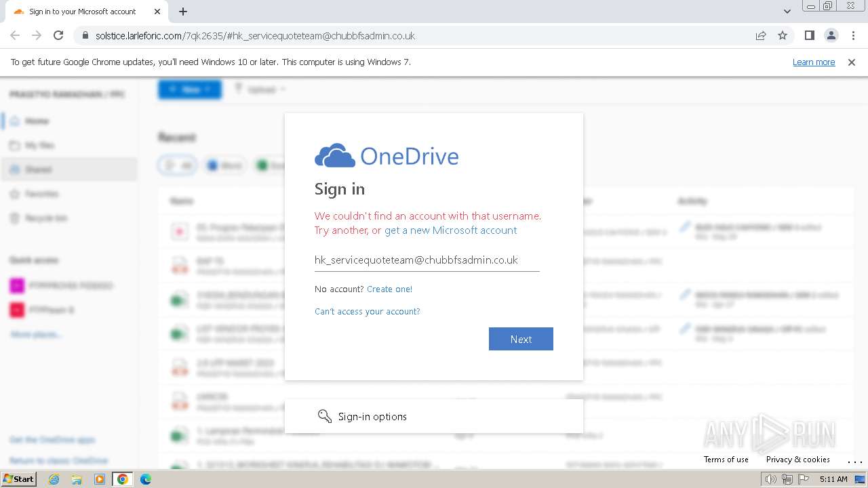Screen dimensions: 868x488
Task: Dismiss the Chrome update notification bar
Action: (852, 62)
